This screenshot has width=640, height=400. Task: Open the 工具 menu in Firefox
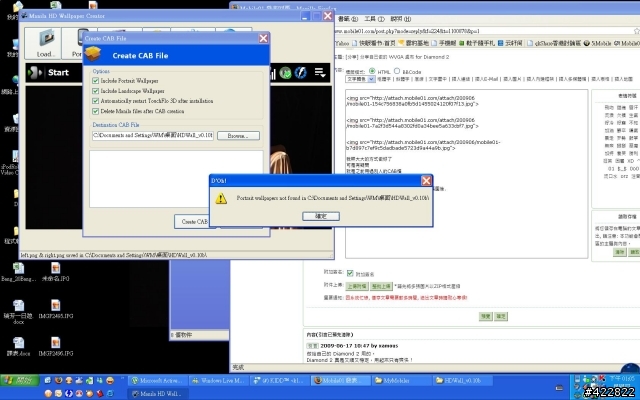point(374,19)
